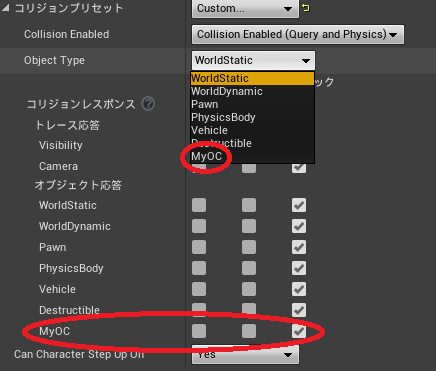Click the Camera trace response label

(x=58, y=166)
